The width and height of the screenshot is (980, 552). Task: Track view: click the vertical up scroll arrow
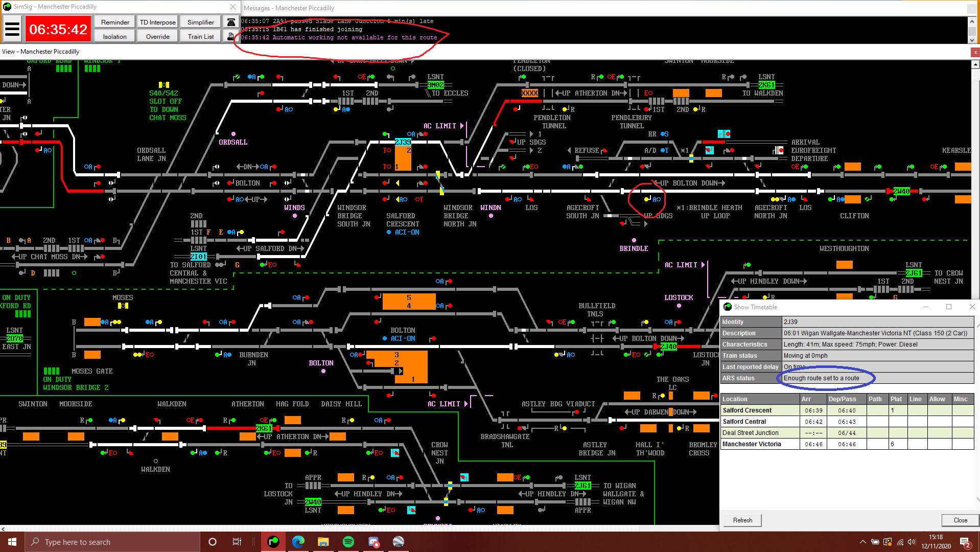click(975, 64)
